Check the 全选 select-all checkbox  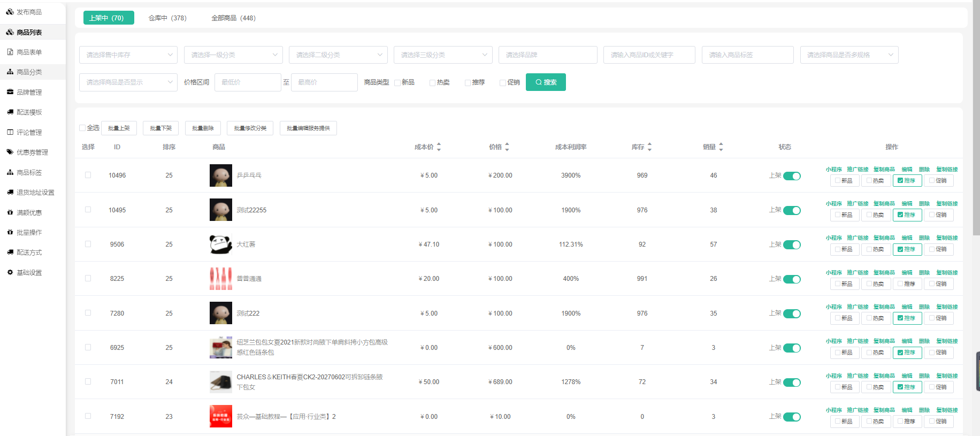(x=82, y=128)
